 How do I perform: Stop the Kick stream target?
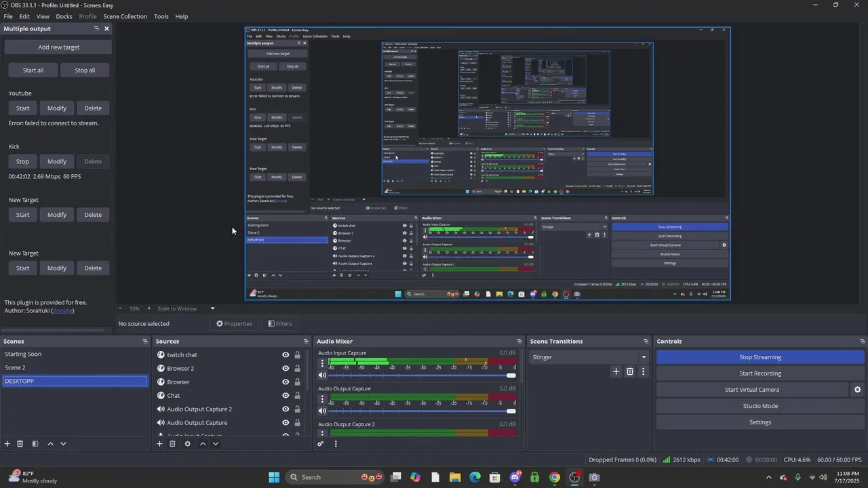(22, 161)
